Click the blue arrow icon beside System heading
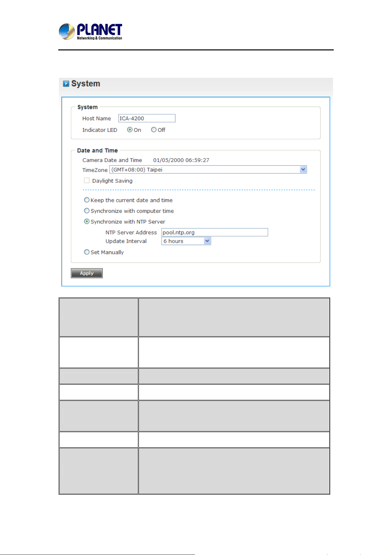 coord(66,84)
